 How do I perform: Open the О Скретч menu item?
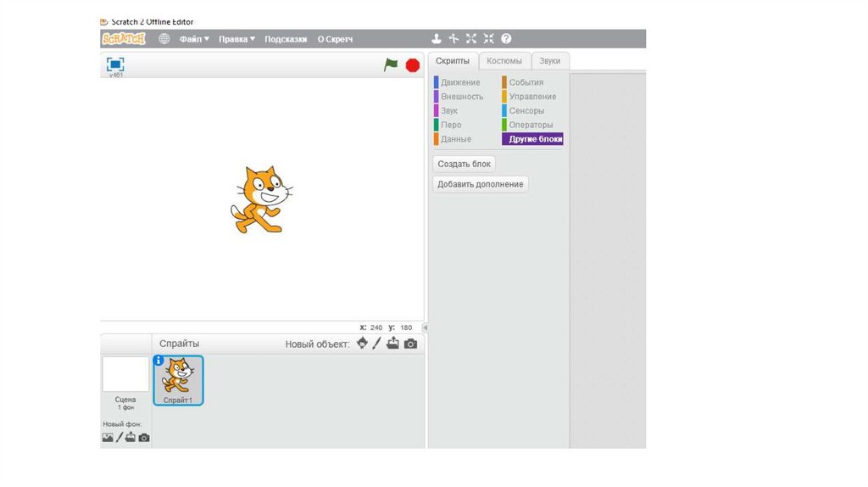(x=335, y=39)
